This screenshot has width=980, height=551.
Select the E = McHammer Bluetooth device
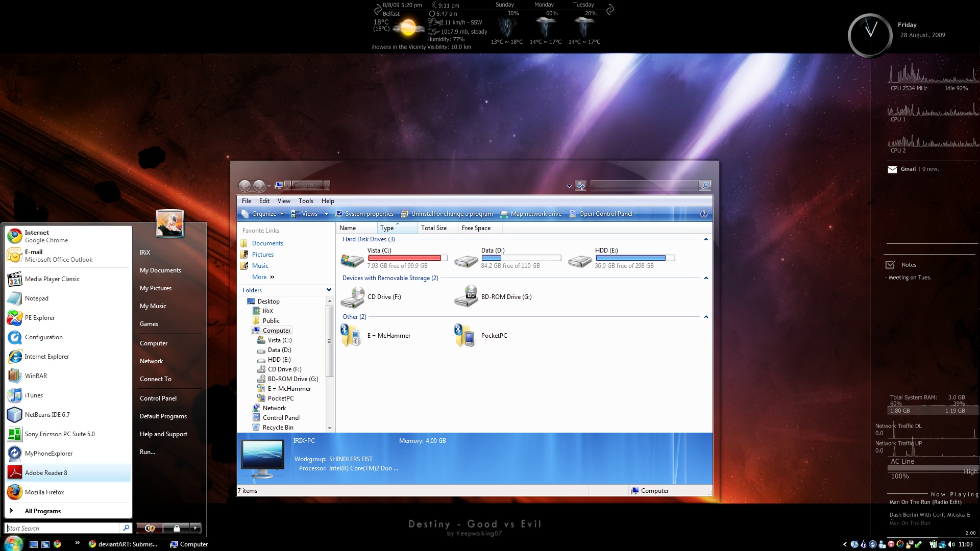click(x=351, y=336)
